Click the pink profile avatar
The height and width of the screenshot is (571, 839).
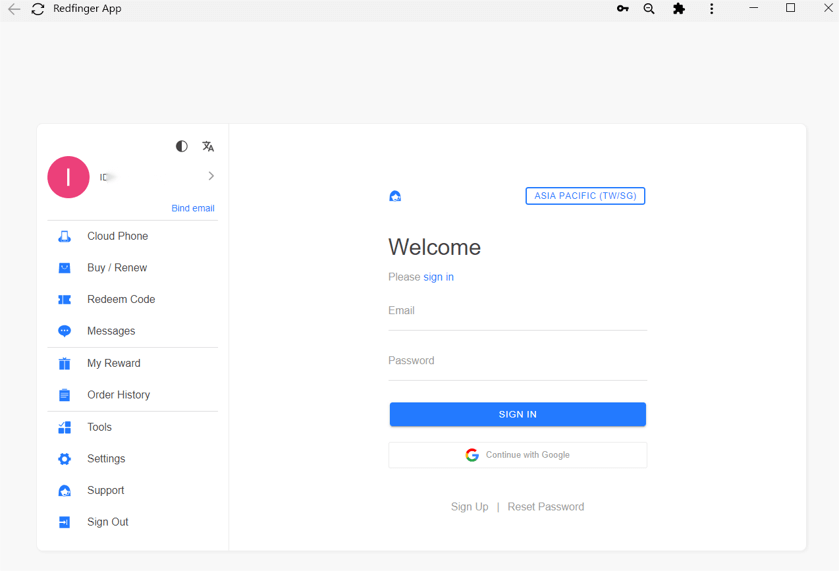pos(68,177)
